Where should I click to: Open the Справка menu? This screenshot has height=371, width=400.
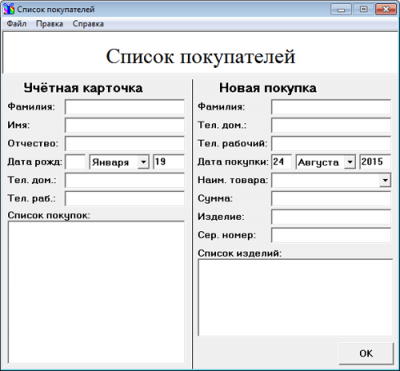[x=88, y=24]
